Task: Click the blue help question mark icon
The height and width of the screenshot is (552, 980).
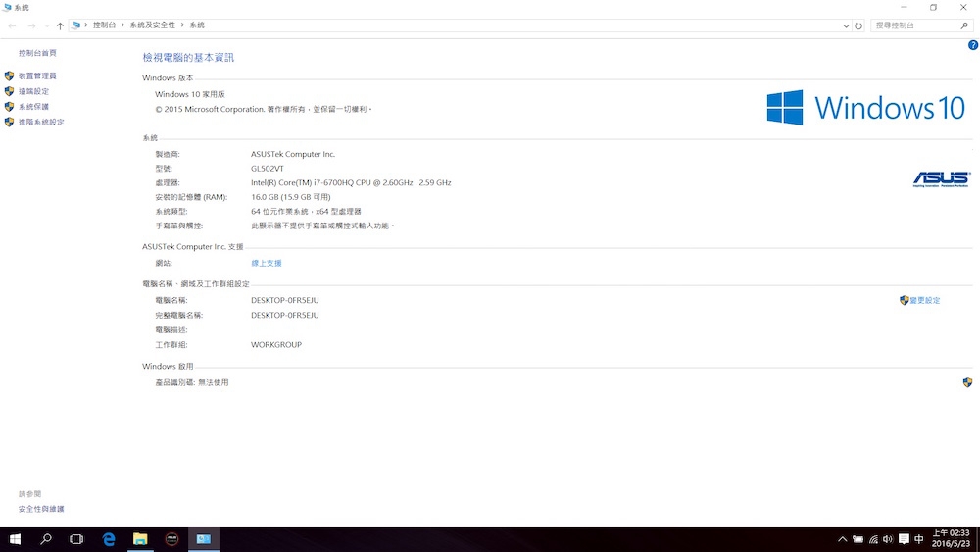Action: [973, 45]
